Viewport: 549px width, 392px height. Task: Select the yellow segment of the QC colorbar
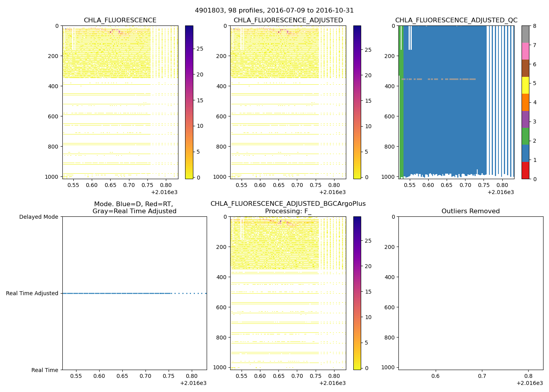coord(525,85)
